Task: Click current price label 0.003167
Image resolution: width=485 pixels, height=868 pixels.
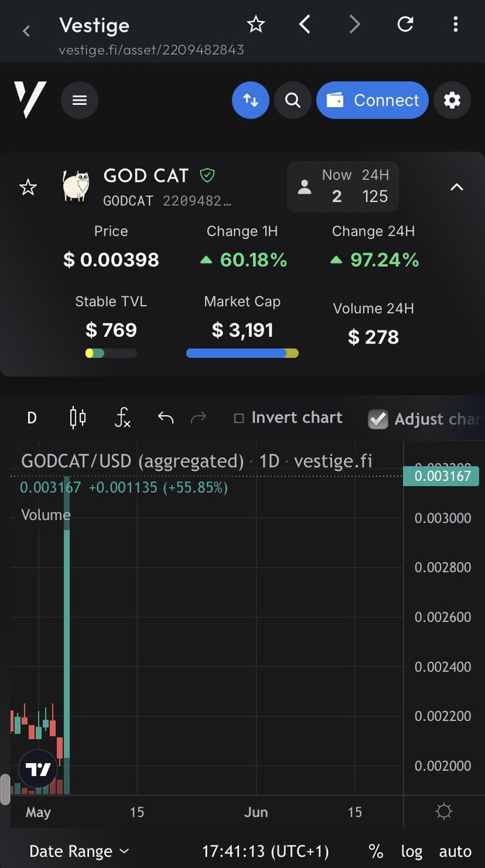Action: [441, 476]
